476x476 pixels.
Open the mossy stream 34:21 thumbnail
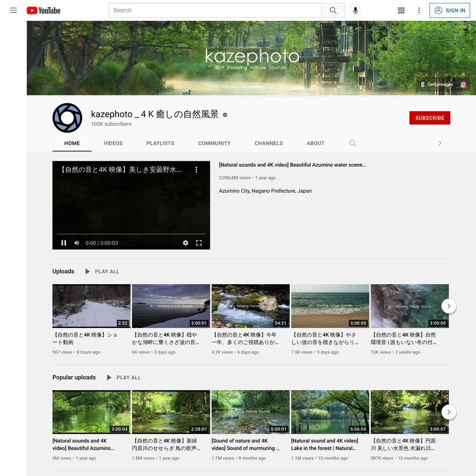(x=250, y=306)
